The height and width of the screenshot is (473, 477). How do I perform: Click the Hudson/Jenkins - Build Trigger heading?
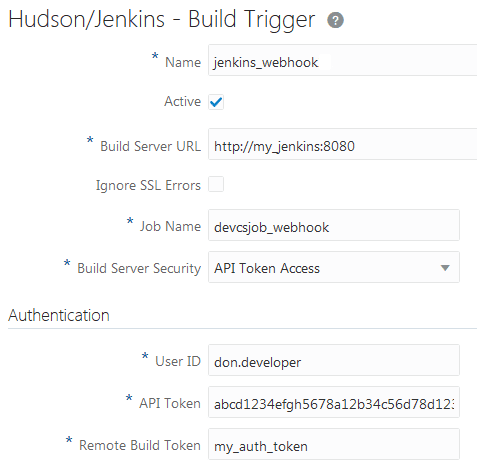pos(161,20)
